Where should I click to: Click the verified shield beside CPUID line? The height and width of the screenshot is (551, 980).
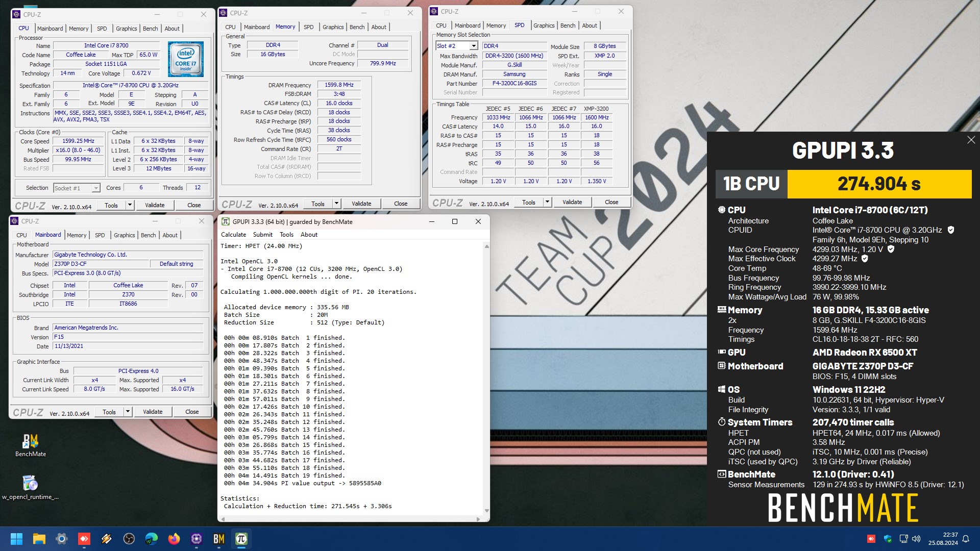pyautogui.click(x=950, y=230)
